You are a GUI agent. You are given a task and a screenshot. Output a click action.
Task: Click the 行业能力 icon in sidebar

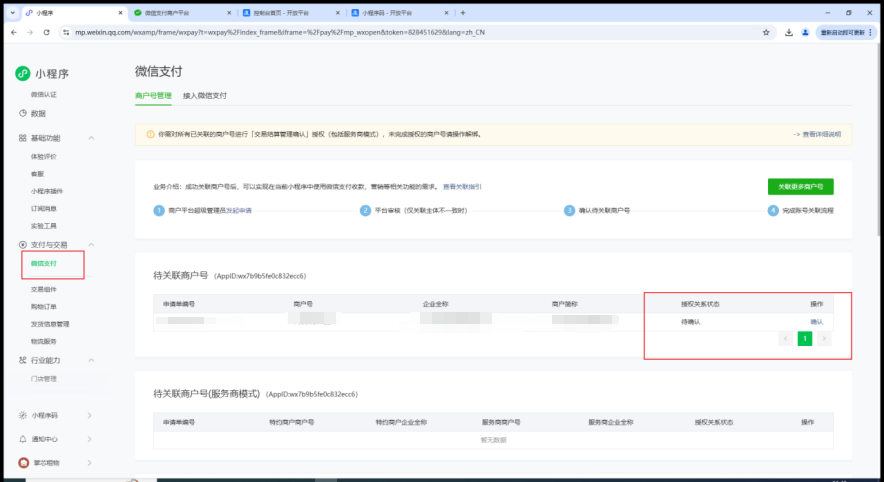click(23, 360)
